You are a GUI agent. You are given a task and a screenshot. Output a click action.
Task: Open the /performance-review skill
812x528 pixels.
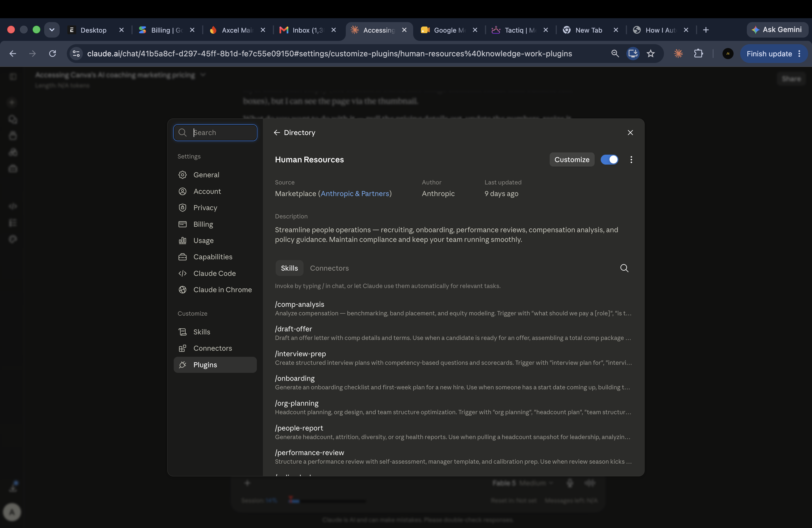click(454, 457)
